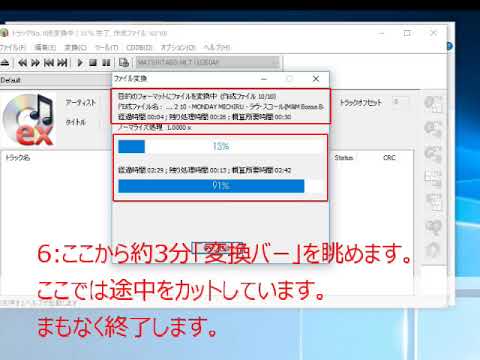
Task: Click the play button in toolbar
Action: 80,62
